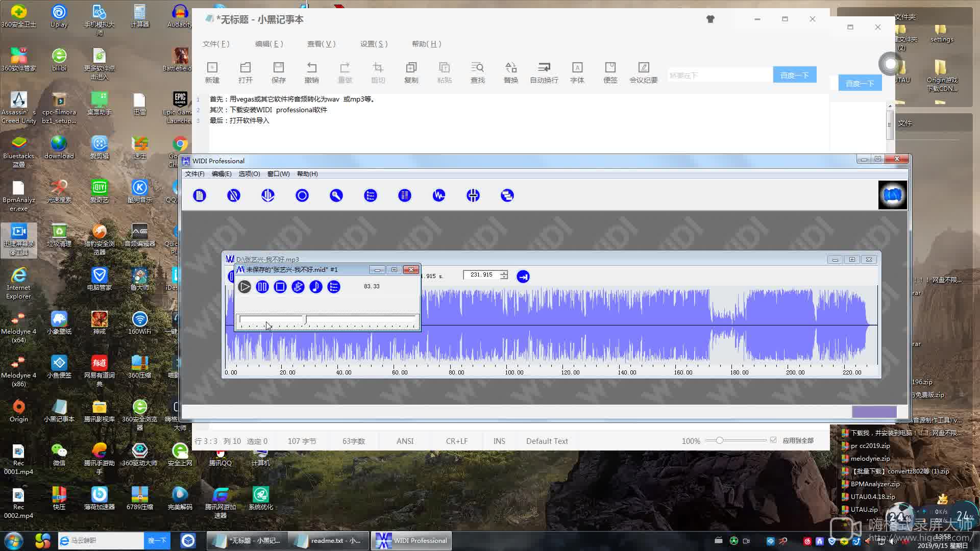This screenshot has width=980, height=551.
Task: Click the record circle icon in WIDI toolbar
Action: click(302, 195)
